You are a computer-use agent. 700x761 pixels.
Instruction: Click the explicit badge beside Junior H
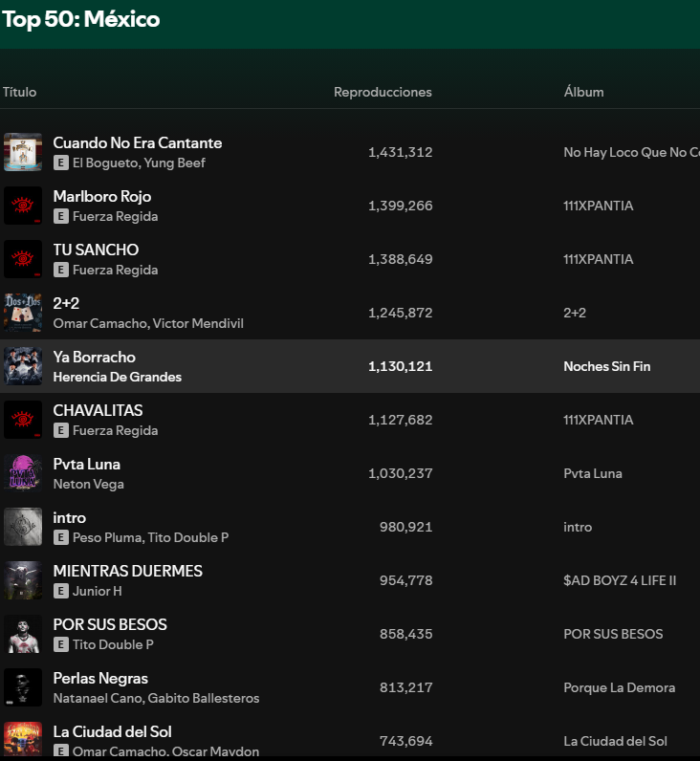60,591
